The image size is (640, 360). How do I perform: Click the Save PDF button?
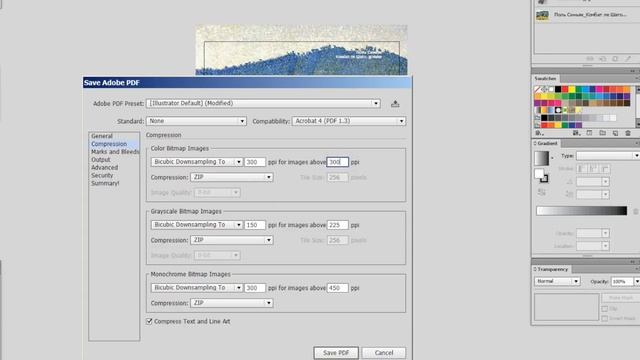(x=336, y=353)
